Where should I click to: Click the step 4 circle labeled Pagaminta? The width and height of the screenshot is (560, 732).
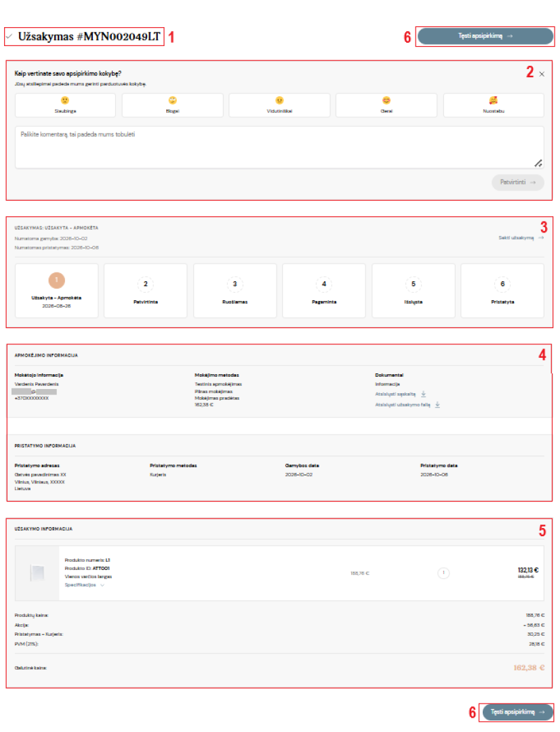pos(324,284)
